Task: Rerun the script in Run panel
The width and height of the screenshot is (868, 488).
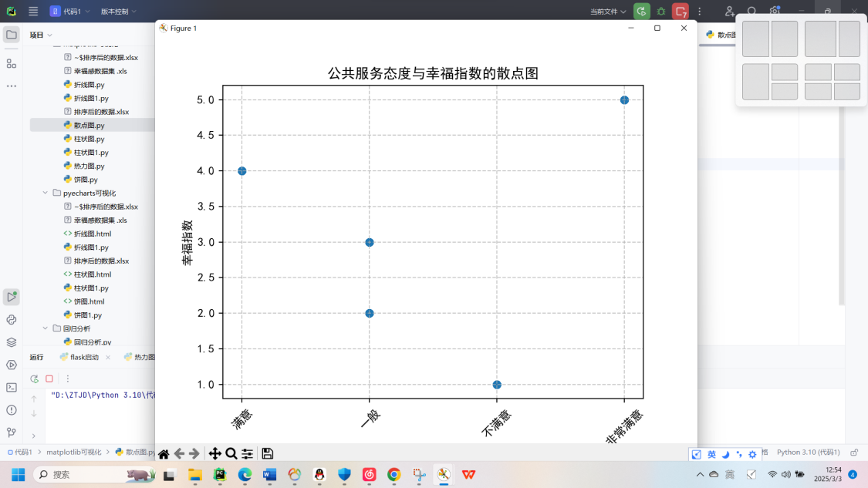Action: coord(34,379)
